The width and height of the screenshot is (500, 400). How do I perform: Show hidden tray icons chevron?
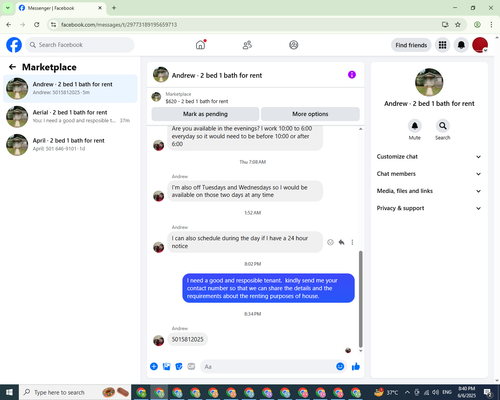click(407, 392)
